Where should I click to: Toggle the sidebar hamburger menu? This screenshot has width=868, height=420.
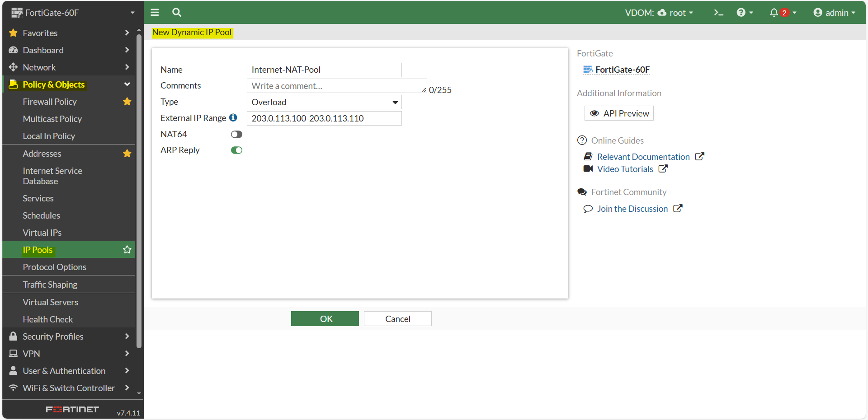[x=155, y=13]
